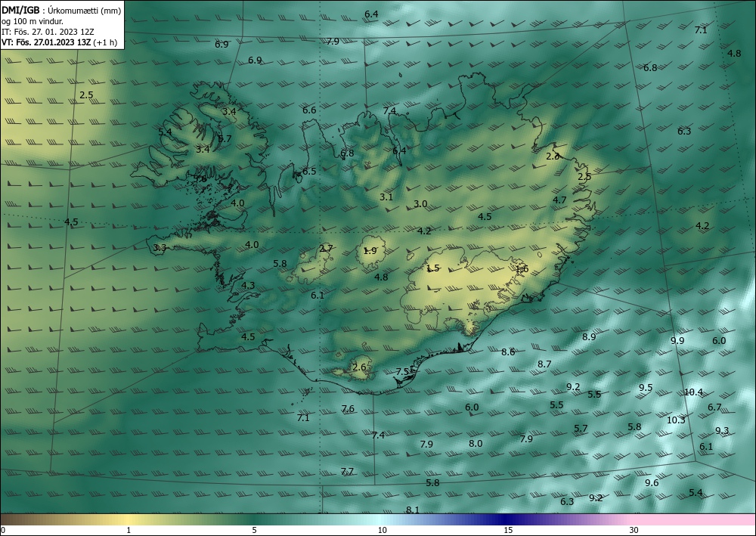This screenshot has width=756, height=536.
Task: Click the '3.3' value on the map
Action: coord(160,248)
